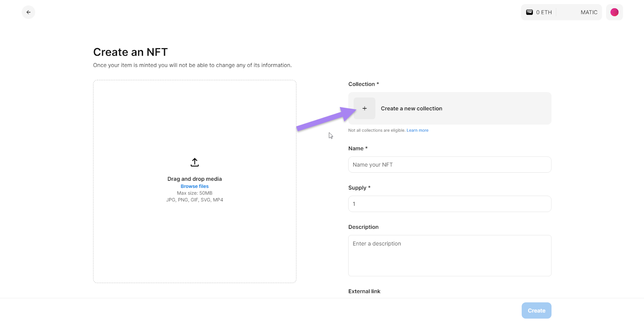
Task: Click the Drag and drop media text
Action: point(194,179)
